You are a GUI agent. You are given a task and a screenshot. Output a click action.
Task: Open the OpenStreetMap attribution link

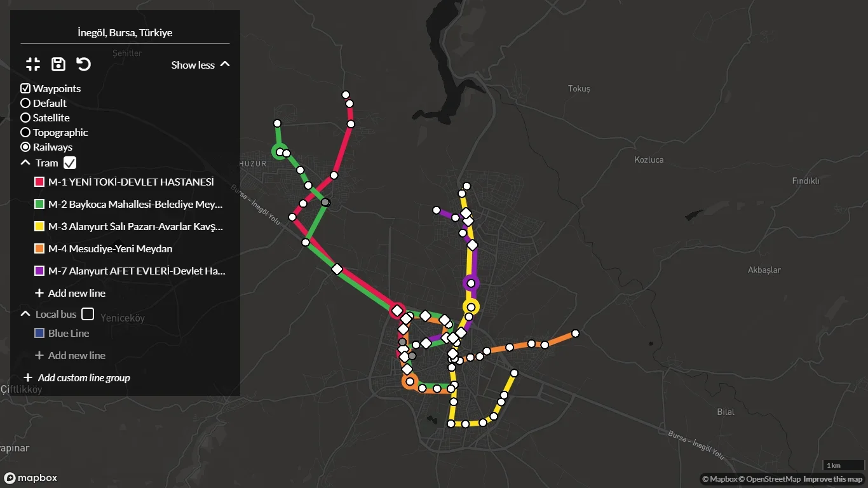tap(769, 479)
